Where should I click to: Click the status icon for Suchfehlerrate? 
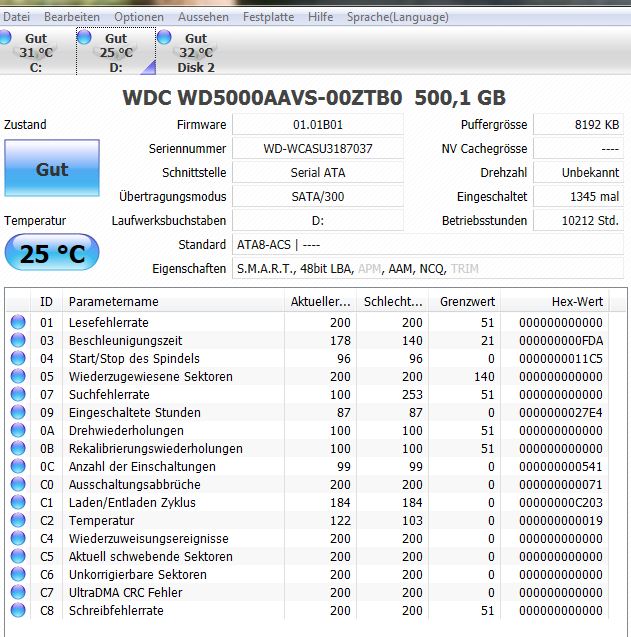click(18, 394)
